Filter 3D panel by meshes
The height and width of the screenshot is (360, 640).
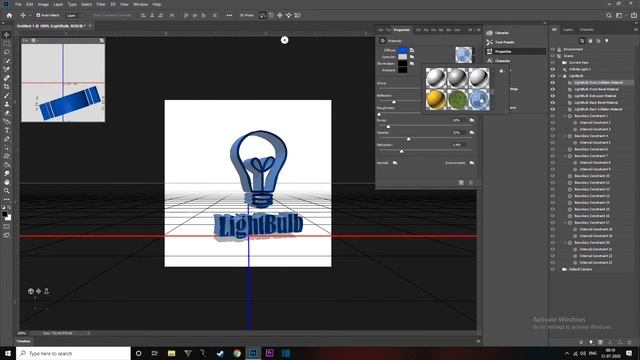(x=590, y=41)
